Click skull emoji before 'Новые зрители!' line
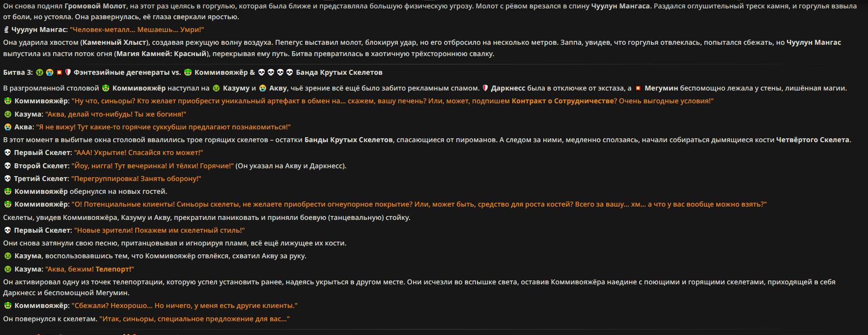 7,230
